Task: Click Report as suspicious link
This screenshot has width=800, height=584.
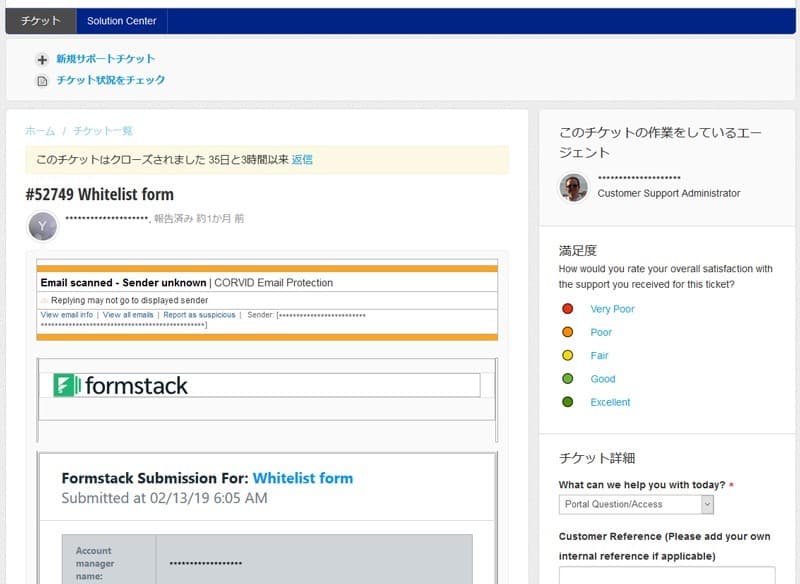Action: (x=199, y=315)
